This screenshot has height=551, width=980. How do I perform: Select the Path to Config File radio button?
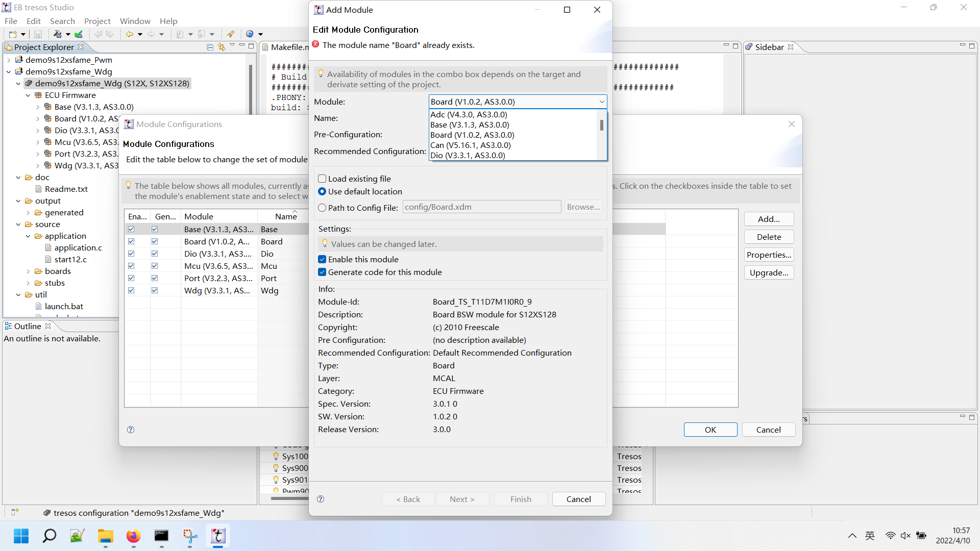[322, 208]
